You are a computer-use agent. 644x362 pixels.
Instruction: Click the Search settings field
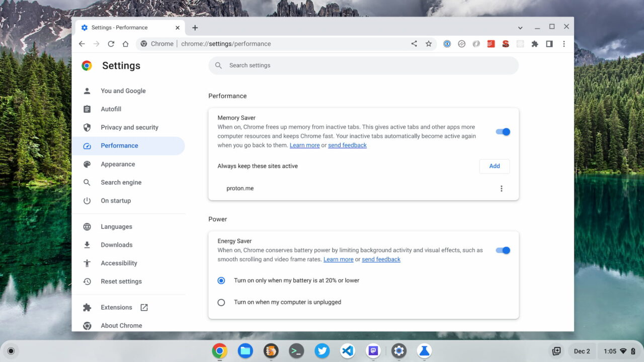tap(363, 65)
